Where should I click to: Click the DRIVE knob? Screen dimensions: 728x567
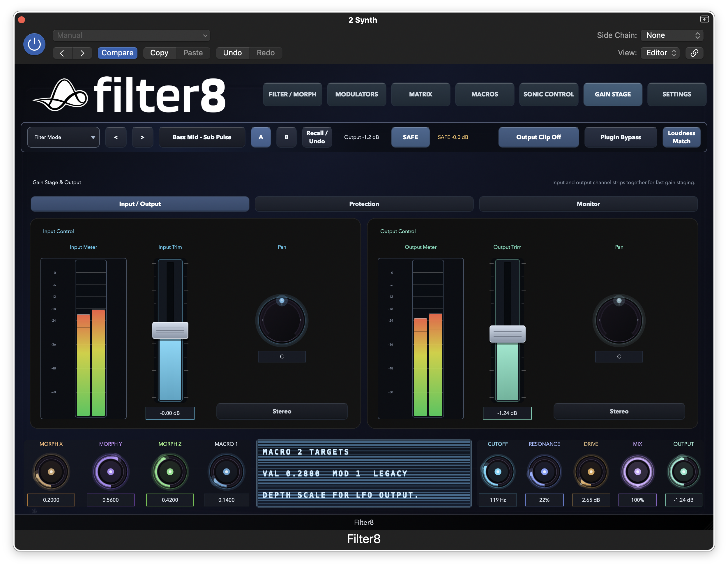click(591, 472)
